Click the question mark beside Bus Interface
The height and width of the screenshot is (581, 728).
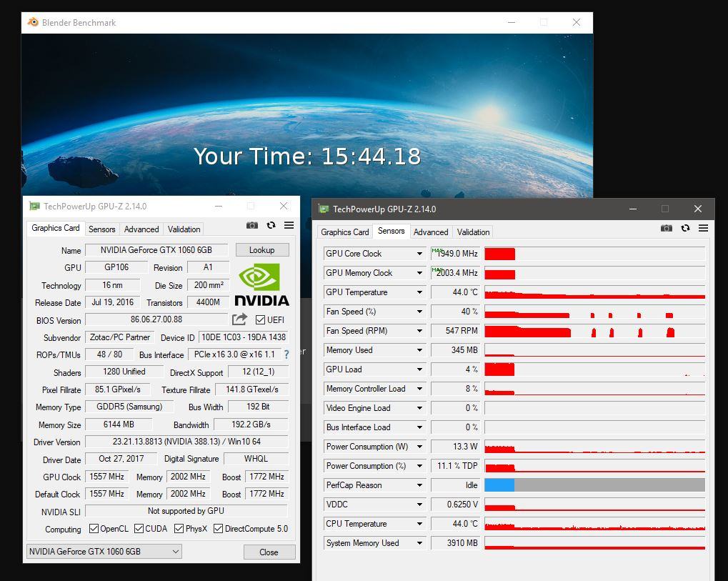pos(286,354)
